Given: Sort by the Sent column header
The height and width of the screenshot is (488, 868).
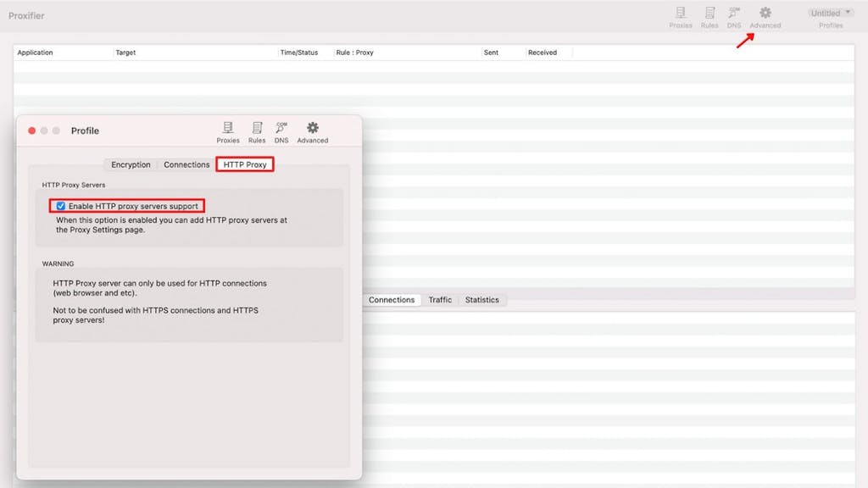Looking at the screenshot, I should coord(504,53).
